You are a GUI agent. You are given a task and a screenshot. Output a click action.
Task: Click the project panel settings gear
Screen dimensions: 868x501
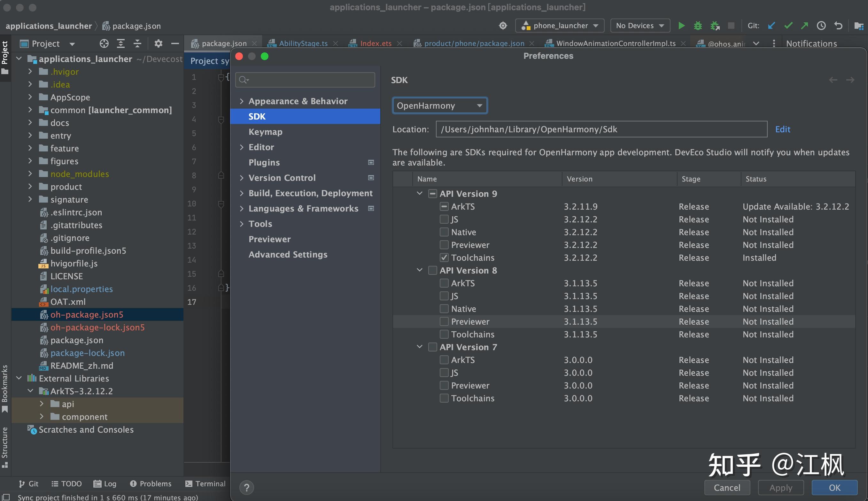click(158, 43)
